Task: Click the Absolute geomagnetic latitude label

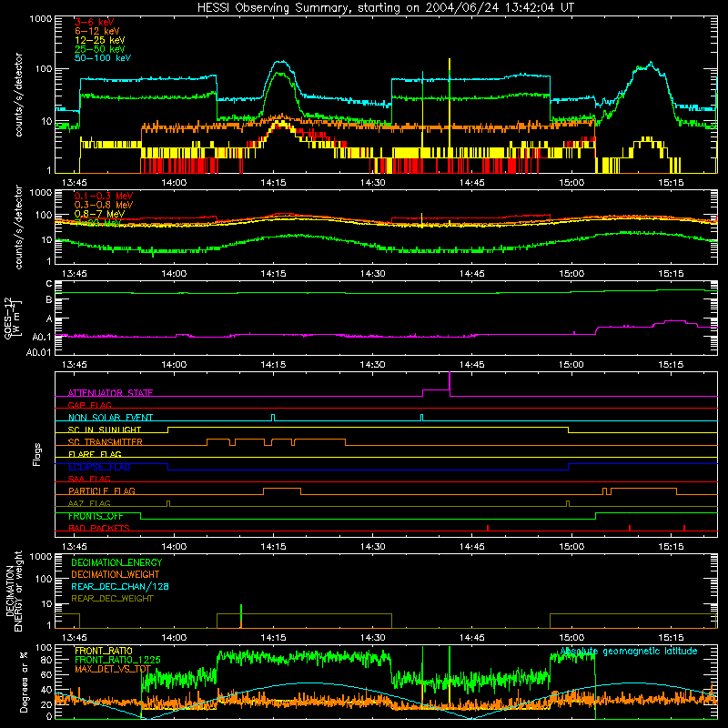Action: [x=629, y=651]
